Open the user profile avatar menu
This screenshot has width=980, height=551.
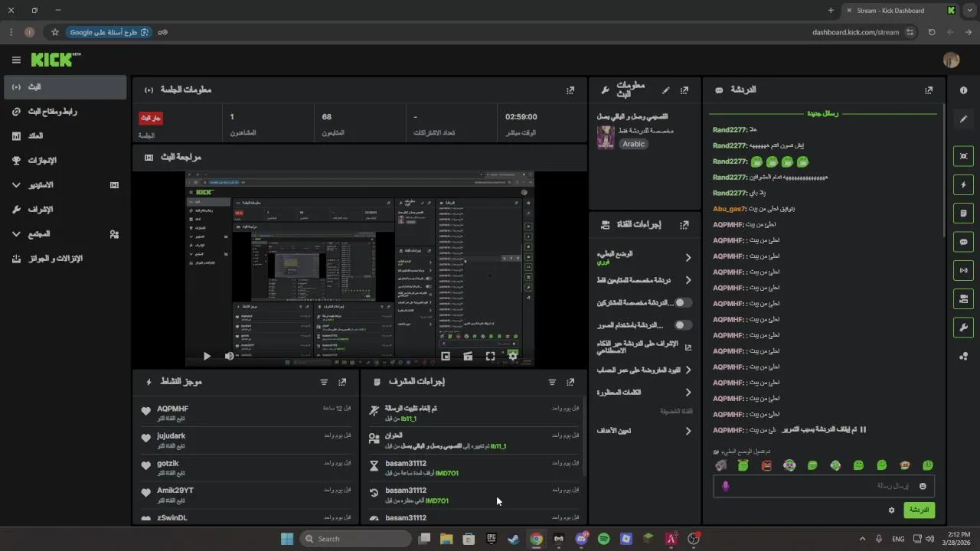[951, 60]
